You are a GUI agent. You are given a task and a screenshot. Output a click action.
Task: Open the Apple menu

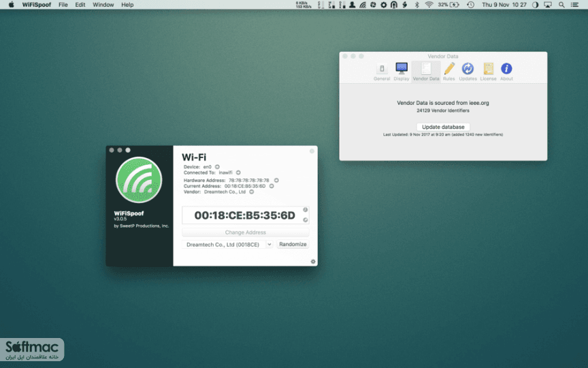(x=12, y=5)
